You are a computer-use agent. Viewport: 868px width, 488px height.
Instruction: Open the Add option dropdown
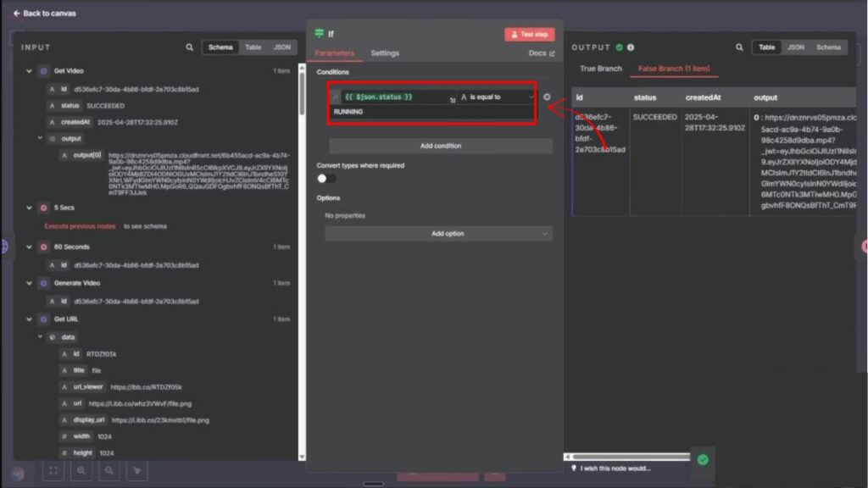tap(438, 234)
